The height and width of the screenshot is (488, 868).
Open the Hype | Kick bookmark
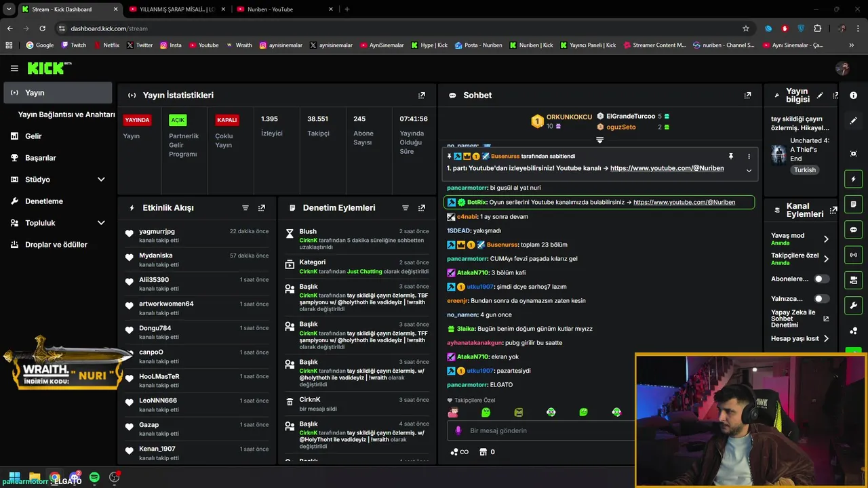pyautogui.click(x=429, y=45)
